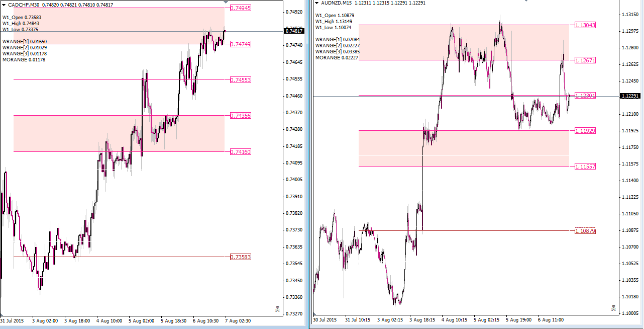This screenshot has width=644, height=329.
Task: Click WRANGE[2] 0.01029 on the CADCHF chart
Action: pyautogui.click(x=25, y=47)
